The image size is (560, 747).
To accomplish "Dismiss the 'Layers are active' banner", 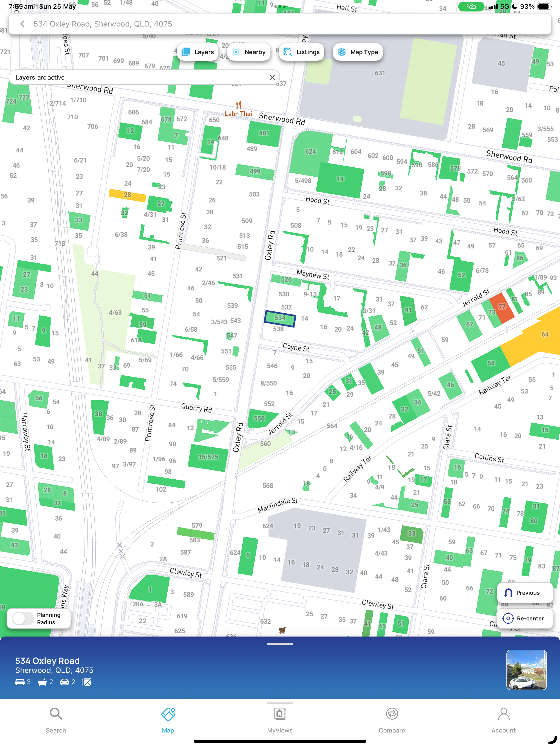I will [x=272, y=77].
